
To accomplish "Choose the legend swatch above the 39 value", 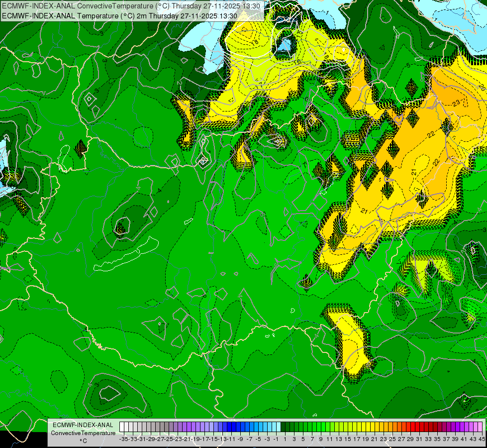I will [453, 427].
